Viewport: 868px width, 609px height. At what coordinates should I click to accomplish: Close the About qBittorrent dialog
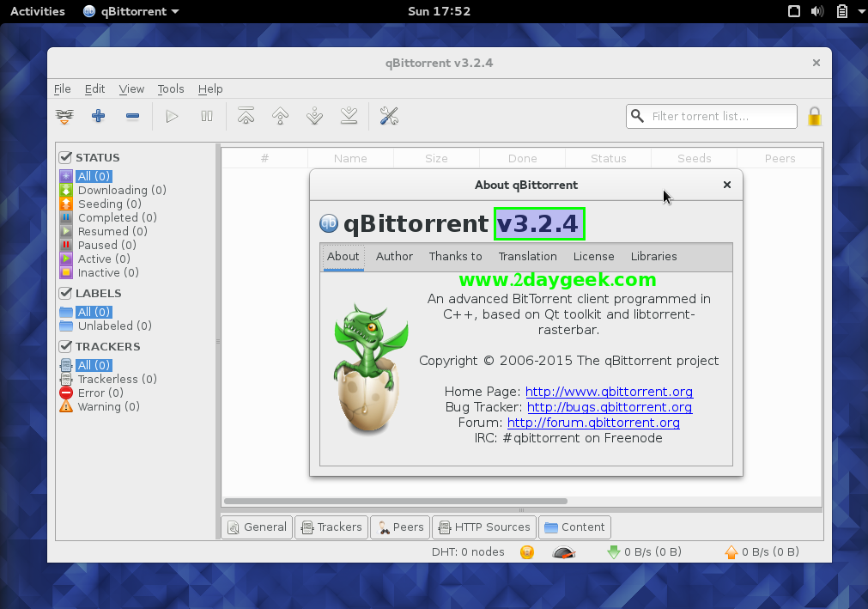727,185
